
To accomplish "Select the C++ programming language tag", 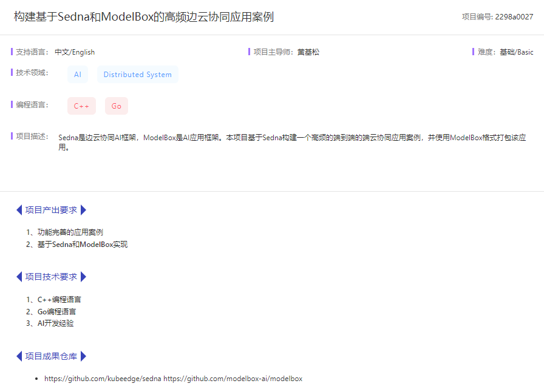I will [x=81, y=106].
